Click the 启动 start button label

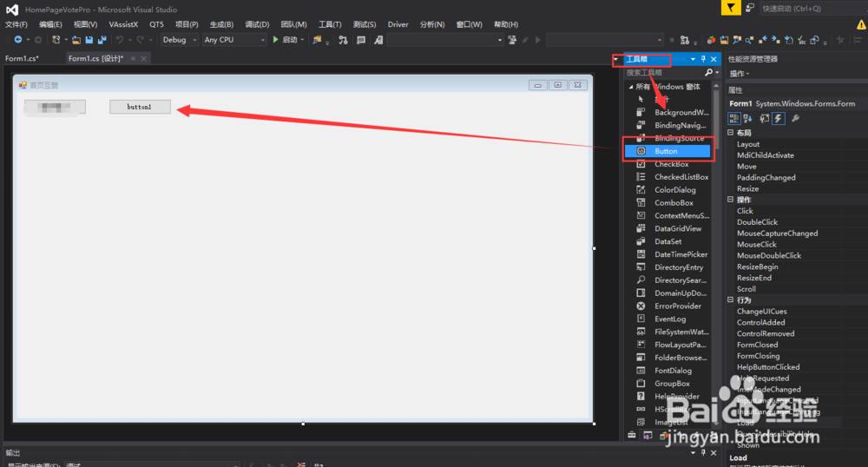pyautogui.click(x=290, y=40)
